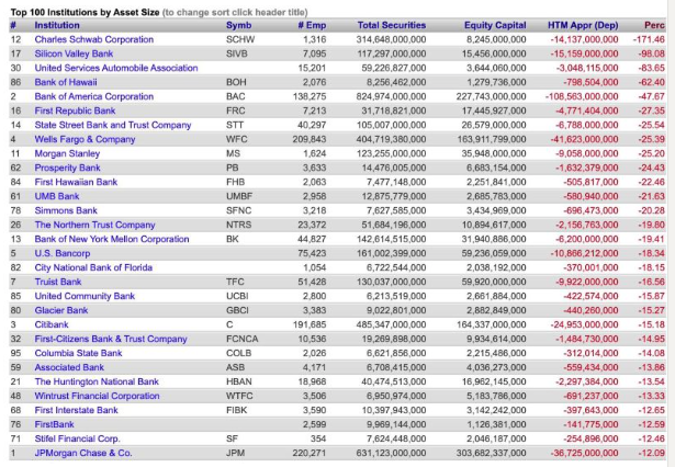
Task: Open JPMorgan Chase & Co. link
Action: (x=83, y=453)
